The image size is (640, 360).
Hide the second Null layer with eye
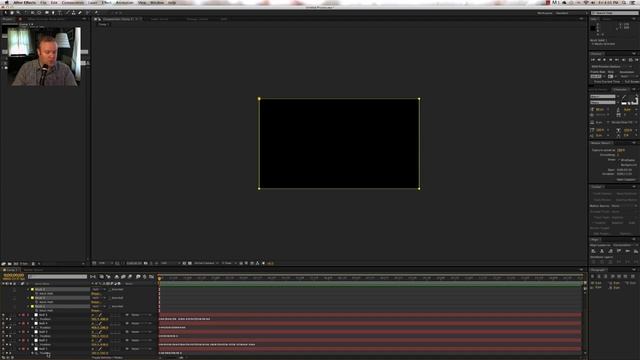click(3, 323)
